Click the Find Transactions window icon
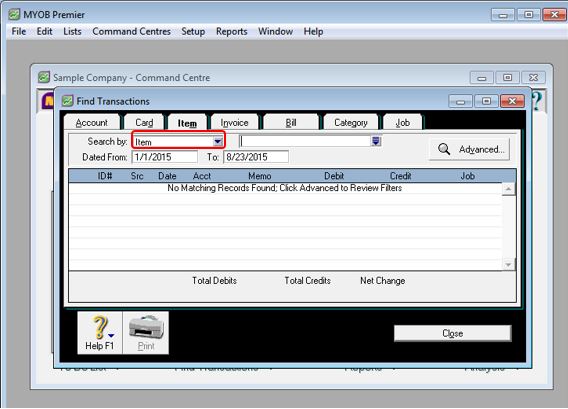The width and height of the screenshot is (568, 409). pos(67,101)
